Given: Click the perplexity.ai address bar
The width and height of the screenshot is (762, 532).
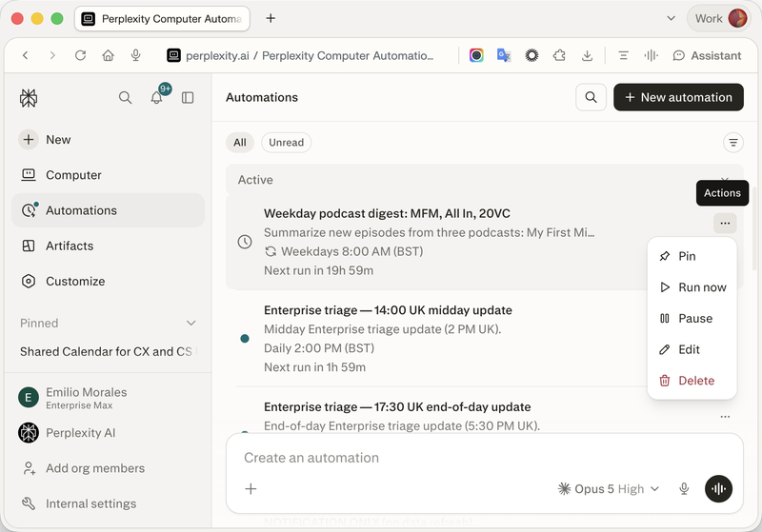Looking at the screenshot, I should [300, 56].
